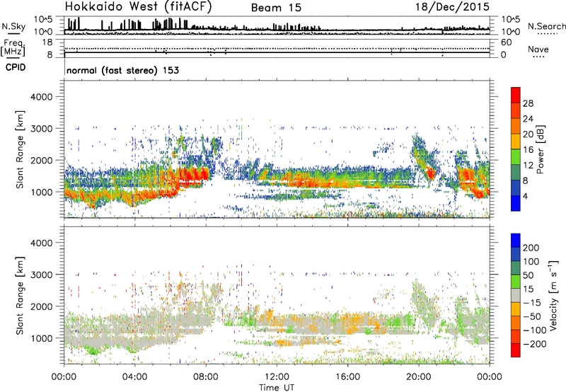
Task: Click the 'CPID' row label
Action: point(16,67)
